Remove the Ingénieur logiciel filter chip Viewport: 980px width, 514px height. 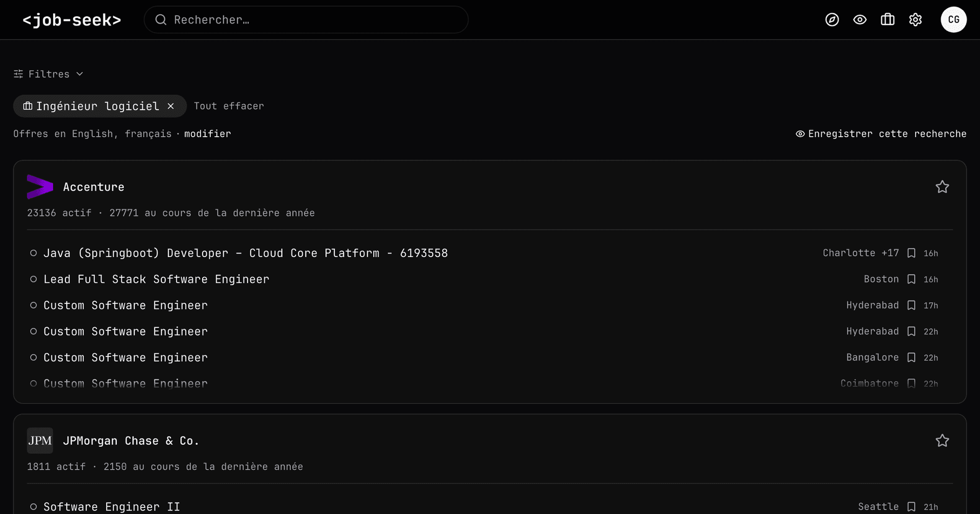171,106
